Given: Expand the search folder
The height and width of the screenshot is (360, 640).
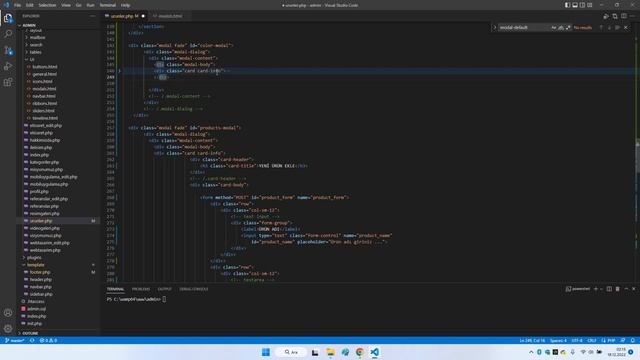Looking at the screenshot, I should click(x=36, y=45).
